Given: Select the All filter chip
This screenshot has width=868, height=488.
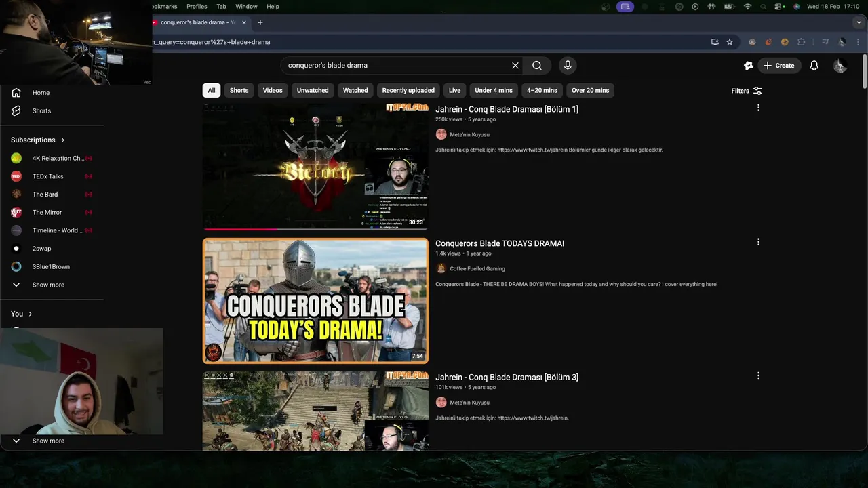Looking at the screenshot, I should pyautogui.click(x=212, y=90).
